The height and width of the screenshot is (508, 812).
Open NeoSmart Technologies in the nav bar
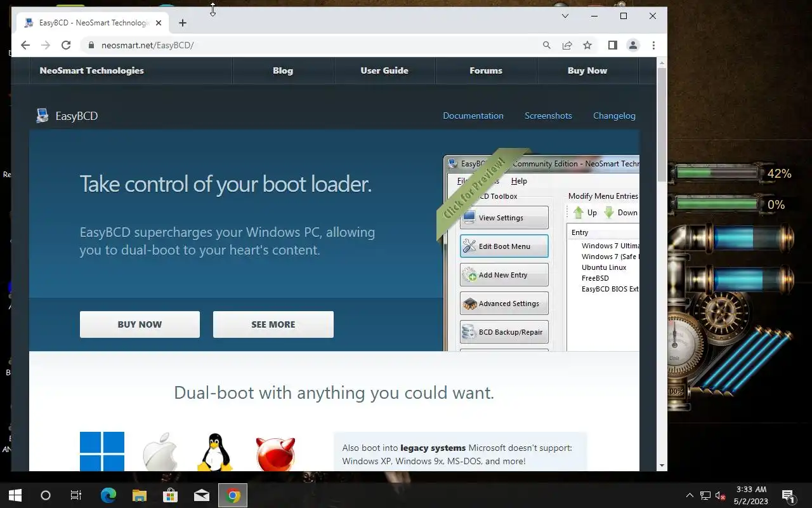pyautogui.click(x=92, y=70)
